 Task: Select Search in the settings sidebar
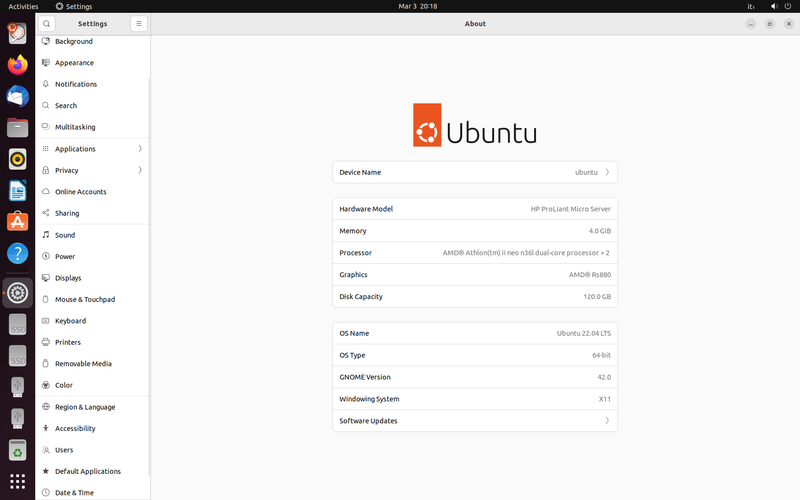pyautogui.click(x=93, y=106)
